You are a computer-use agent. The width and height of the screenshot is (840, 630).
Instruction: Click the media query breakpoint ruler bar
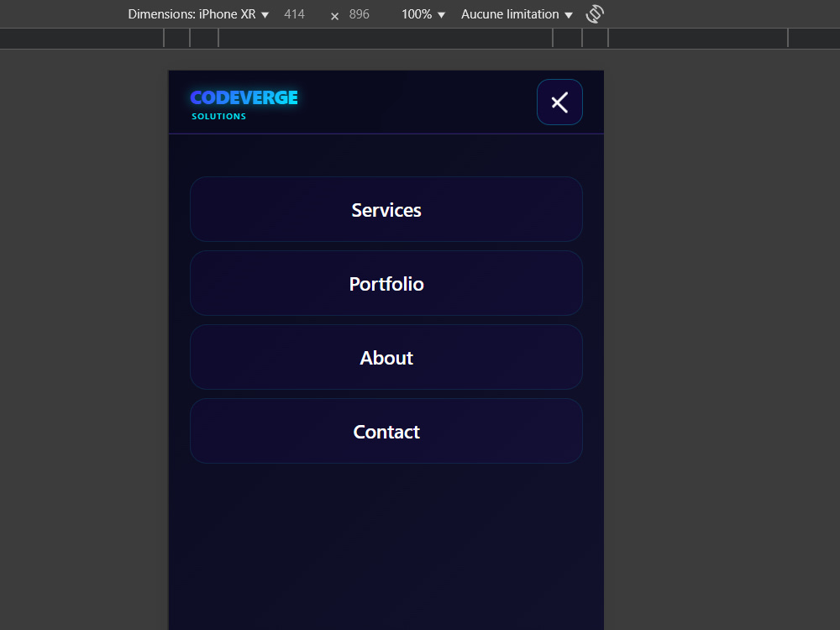pos(420,39)
